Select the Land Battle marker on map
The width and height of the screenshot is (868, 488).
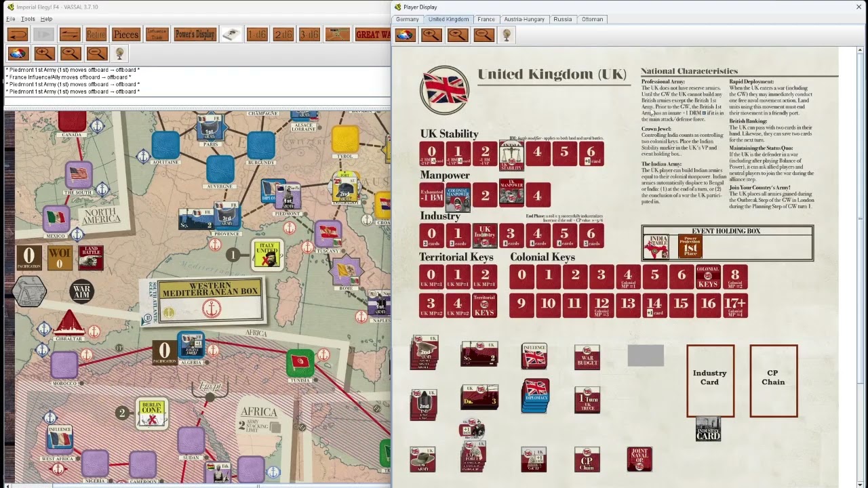point(91,257)
